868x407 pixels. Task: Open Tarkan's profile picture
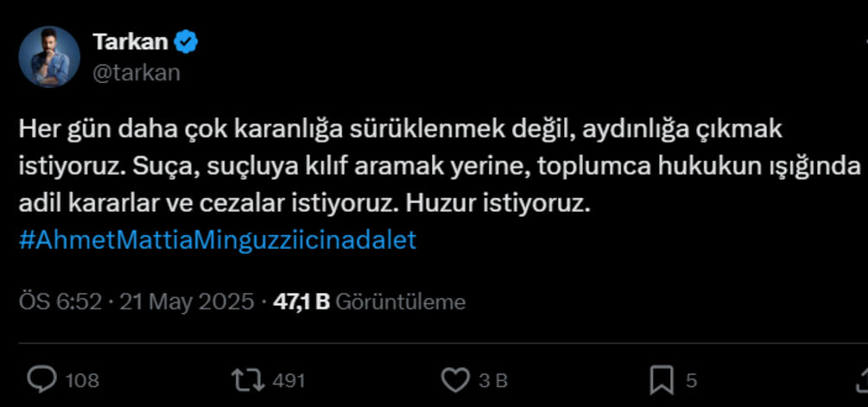[49, 56]
